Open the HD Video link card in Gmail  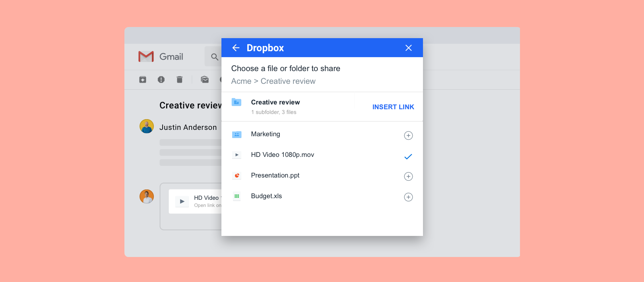click(x=195, y=201)
